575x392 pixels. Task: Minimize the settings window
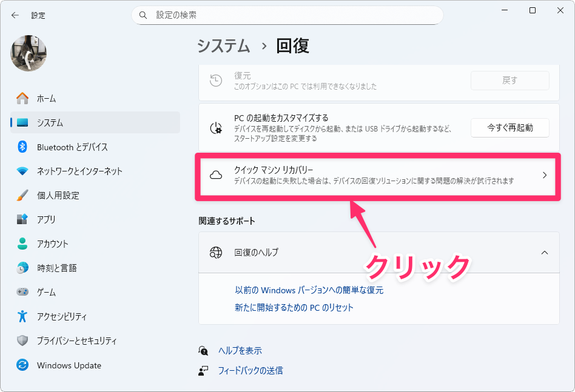pos(505,10)
